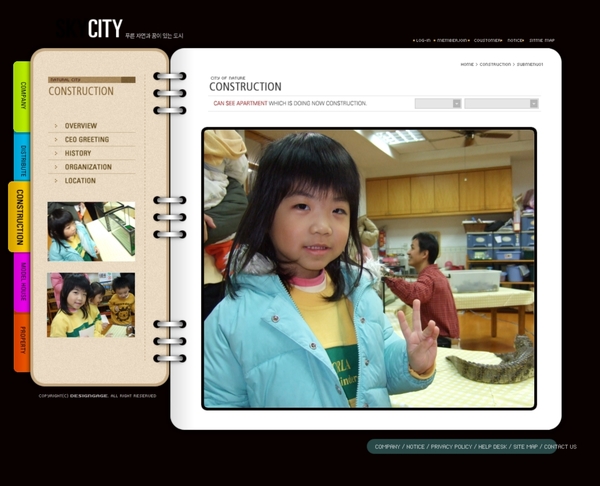Click the arrow bullet beside History
Image resolution: width=600 pixels, height=486 pixels.
pos(56,153)
